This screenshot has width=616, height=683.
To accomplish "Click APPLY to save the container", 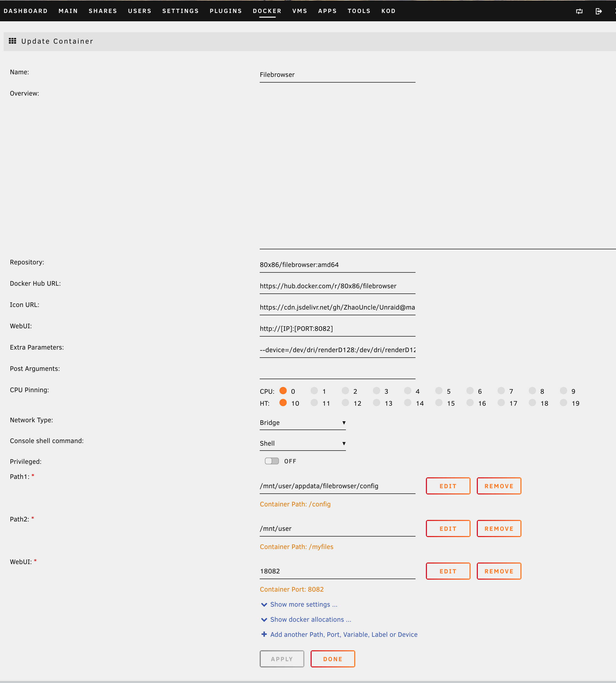I will tap(282, 659).
